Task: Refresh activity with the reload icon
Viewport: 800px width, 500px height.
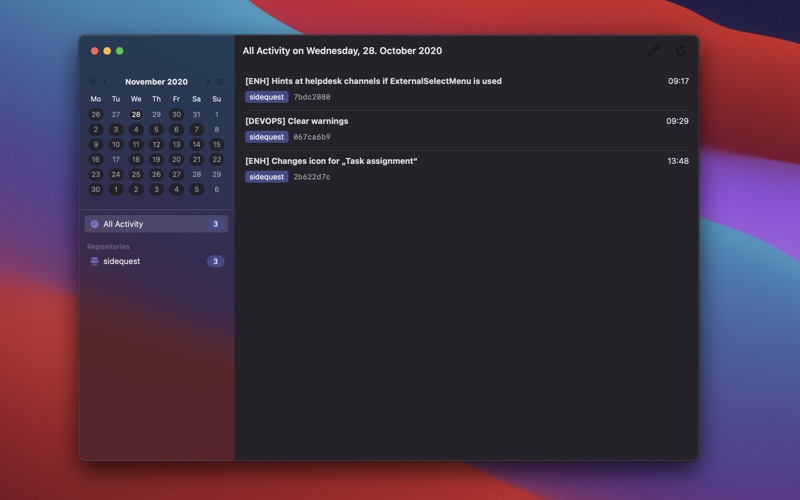Action: pyautogui.click(x=681, y=51)
